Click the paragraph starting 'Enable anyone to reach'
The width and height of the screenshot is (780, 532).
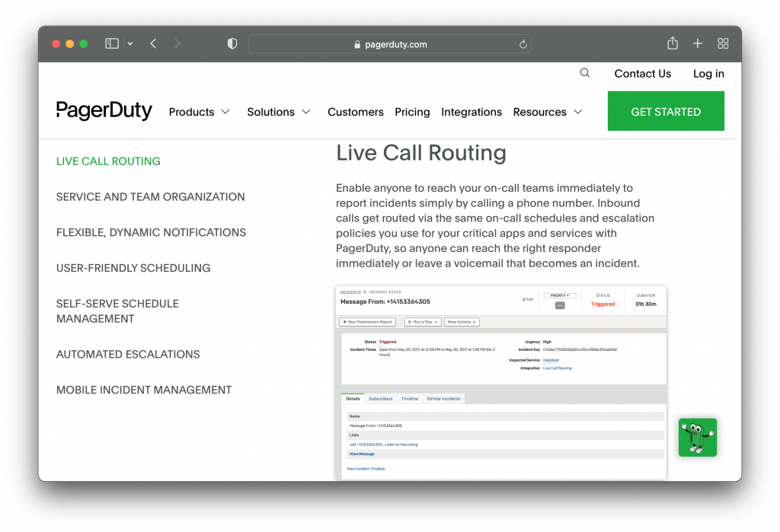click(495, 226)
